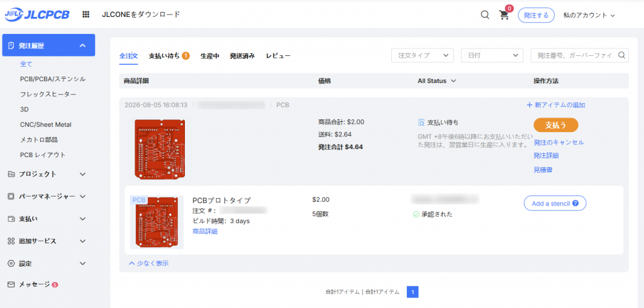Open the 私のアカウント account menu
This screenshot has height=308, width=644.
pos(589,15)
